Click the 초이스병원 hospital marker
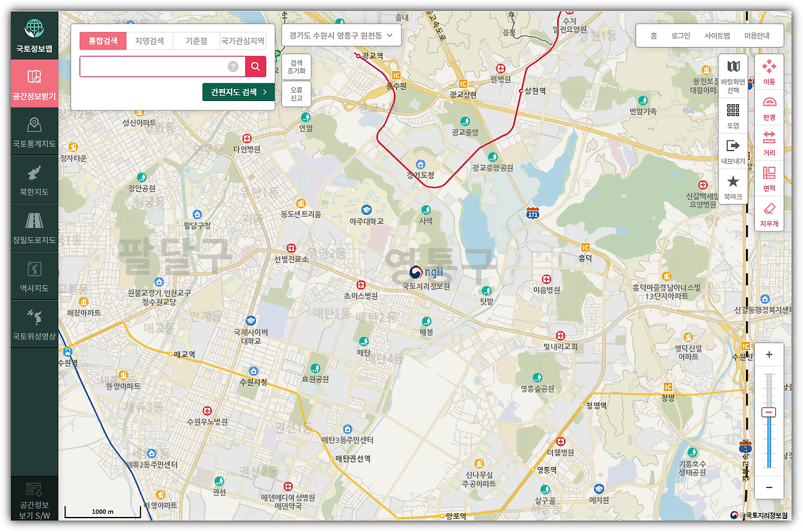803x532 pixels. (x=361, y=284)
